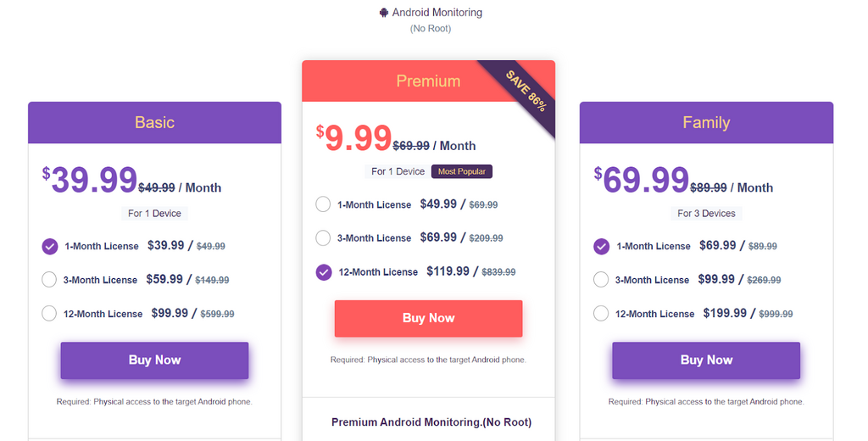This screenshot has width=868, height=441.
Task: Click the Android robot icon
Action: [x=384, y=12]
